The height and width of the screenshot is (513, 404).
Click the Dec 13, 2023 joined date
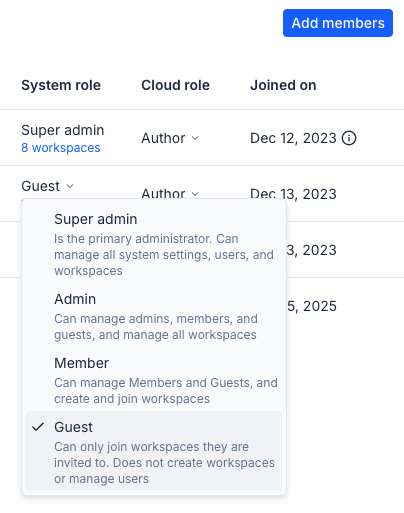293,194
